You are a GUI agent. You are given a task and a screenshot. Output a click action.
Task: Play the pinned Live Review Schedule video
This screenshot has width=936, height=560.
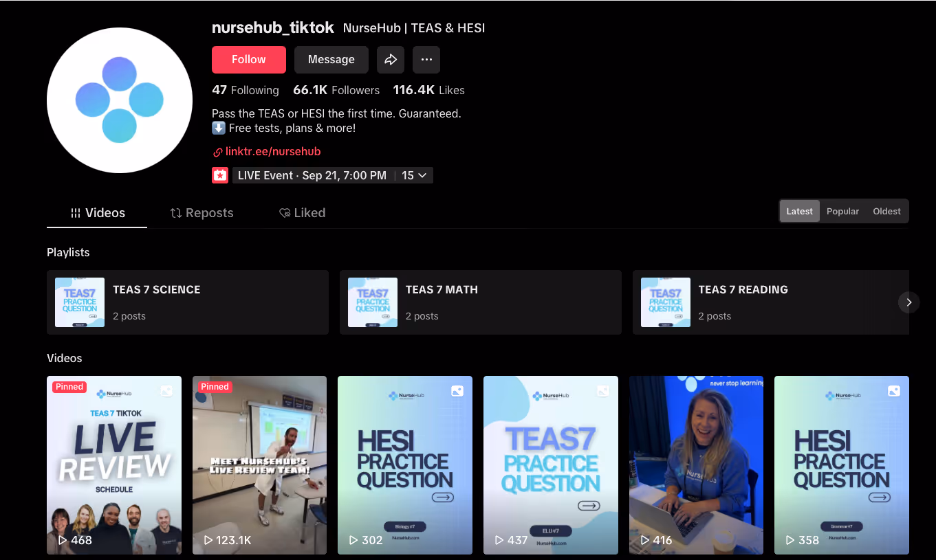pos(114,465)
